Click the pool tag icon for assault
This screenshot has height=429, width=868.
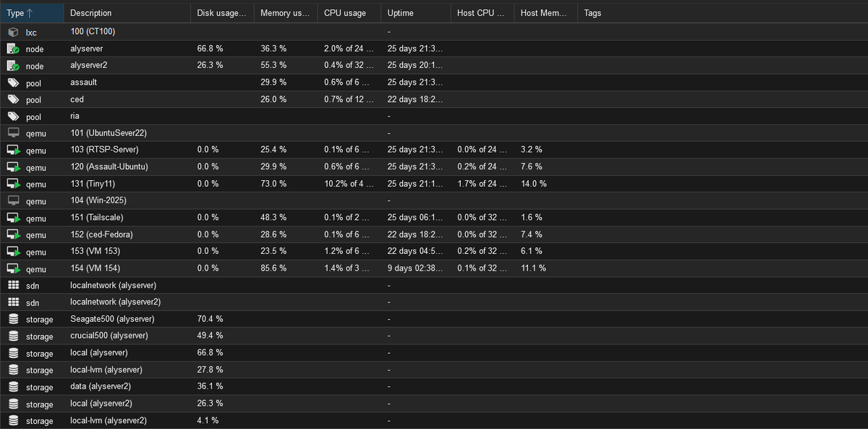point(12,82)
